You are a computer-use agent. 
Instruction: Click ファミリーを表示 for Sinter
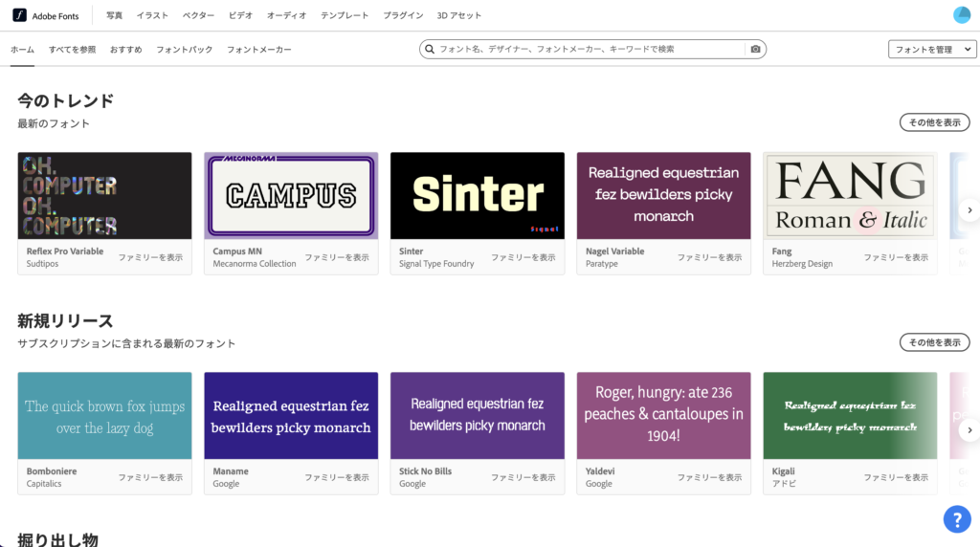point(523,257)
